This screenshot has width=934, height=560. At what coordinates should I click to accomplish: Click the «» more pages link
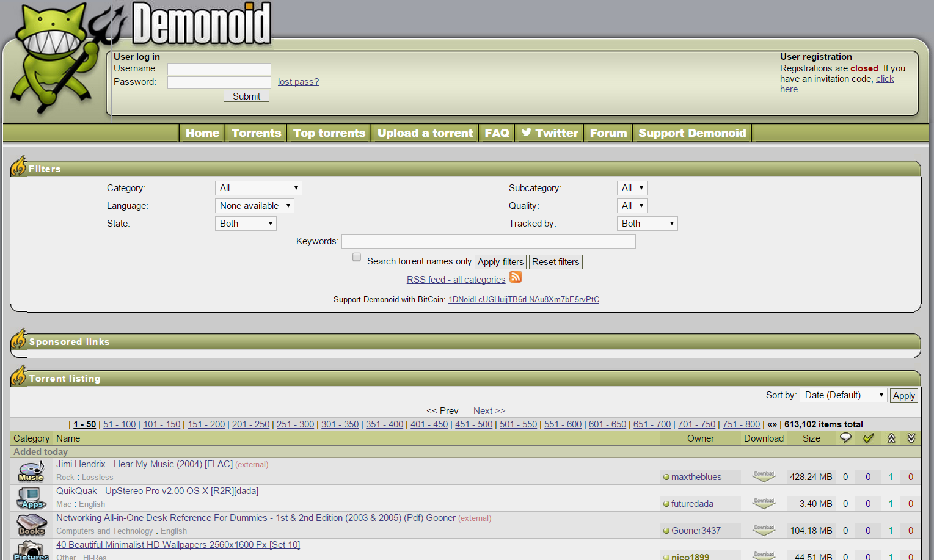pos(772,424)
